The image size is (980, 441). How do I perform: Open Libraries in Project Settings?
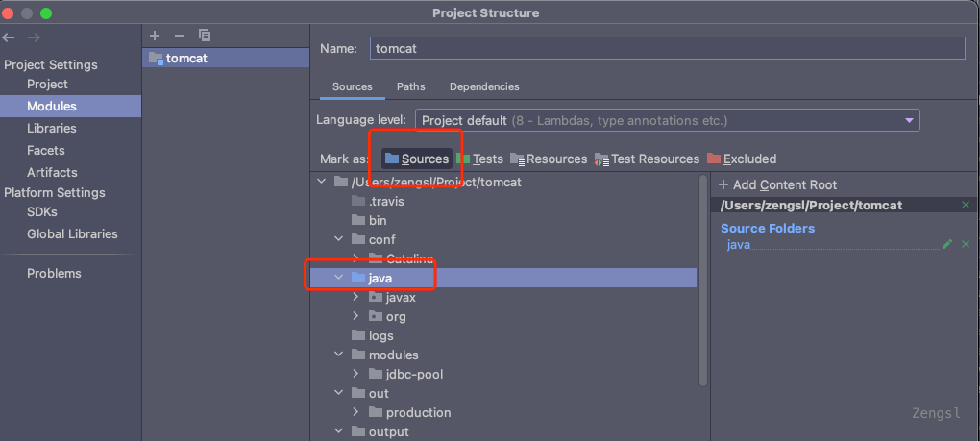[51, 128]
